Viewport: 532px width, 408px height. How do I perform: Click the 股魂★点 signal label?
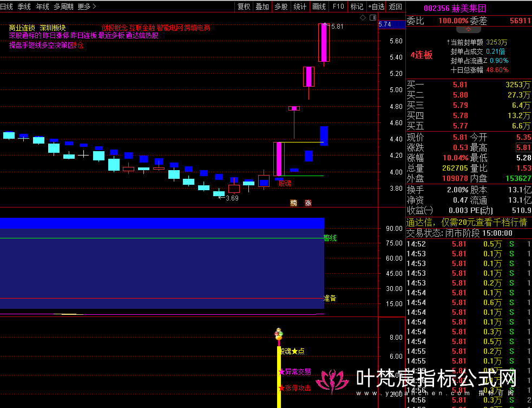click(292, 351)
